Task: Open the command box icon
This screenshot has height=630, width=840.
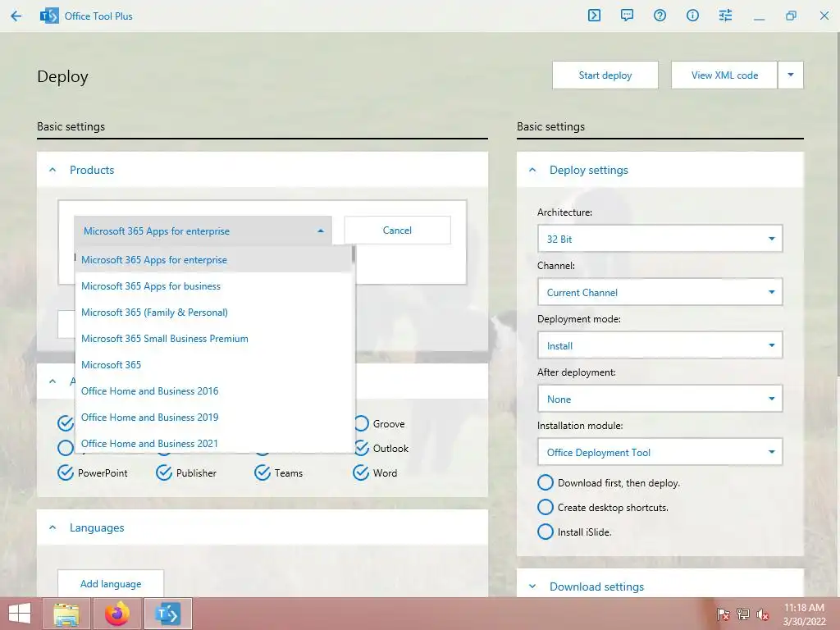Action: coord(594,16)
